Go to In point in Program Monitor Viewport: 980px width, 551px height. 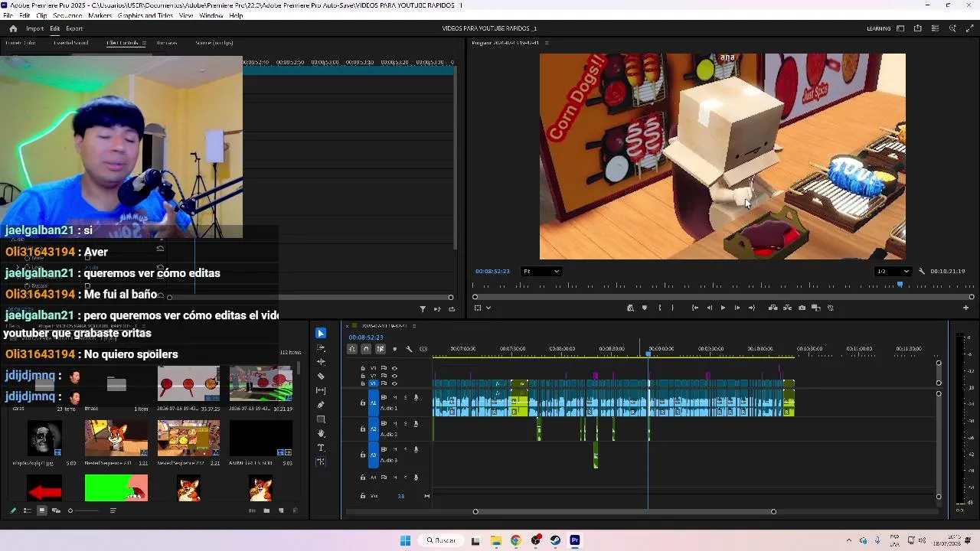694,308
